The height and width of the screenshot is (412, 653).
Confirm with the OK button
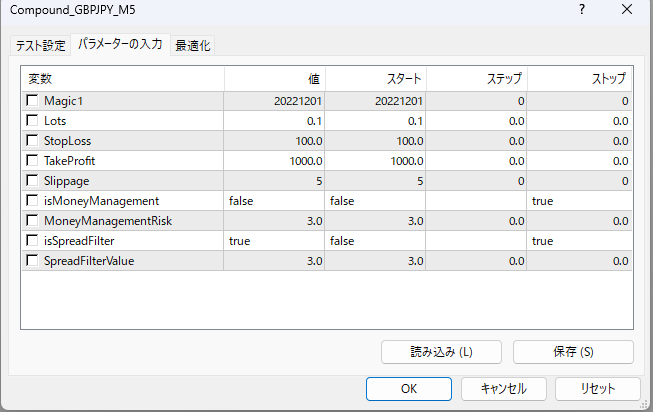(x=408, y=388)
